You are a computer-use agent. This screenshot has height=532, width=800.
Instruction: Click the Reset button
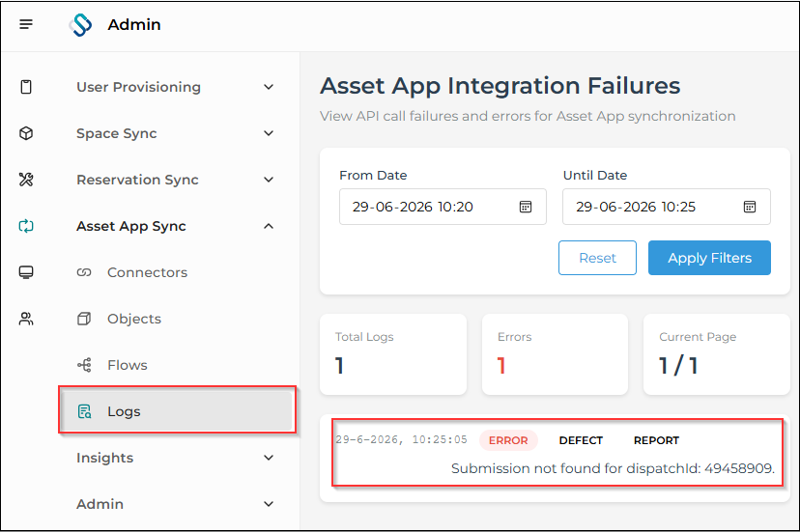[x=597, y=258]
